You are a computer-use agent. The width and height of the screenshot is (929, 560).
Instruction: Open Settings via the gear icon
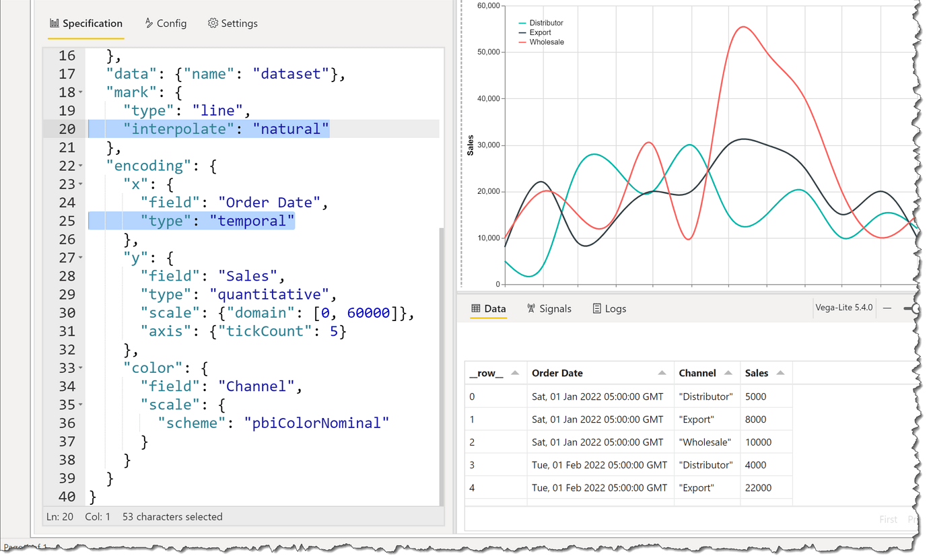pyautogui.click(x=212, y=23)
